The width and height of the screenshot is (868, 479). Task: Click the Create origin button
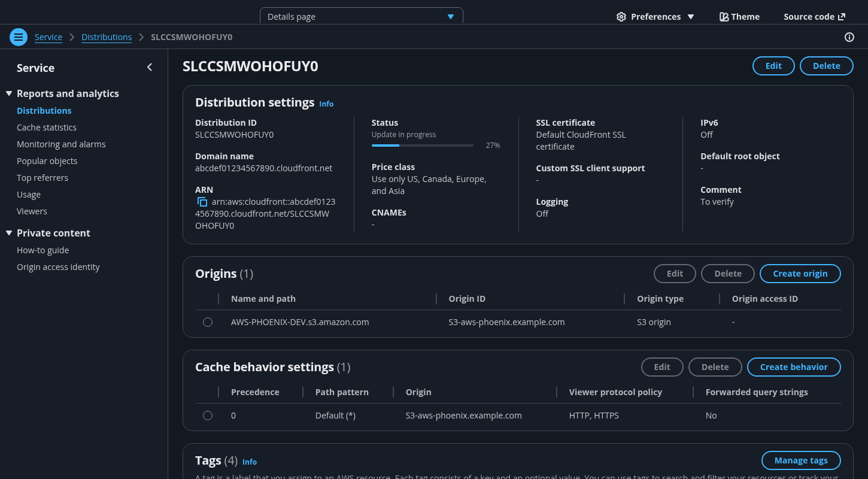800,274
